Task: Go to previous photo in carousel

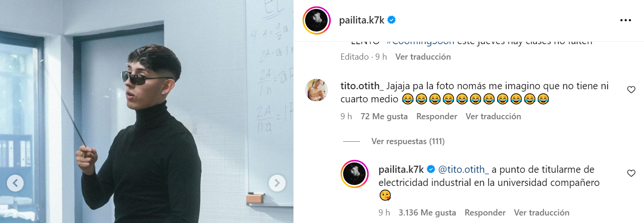Action: pyautogui.click(x=15, y=183)
